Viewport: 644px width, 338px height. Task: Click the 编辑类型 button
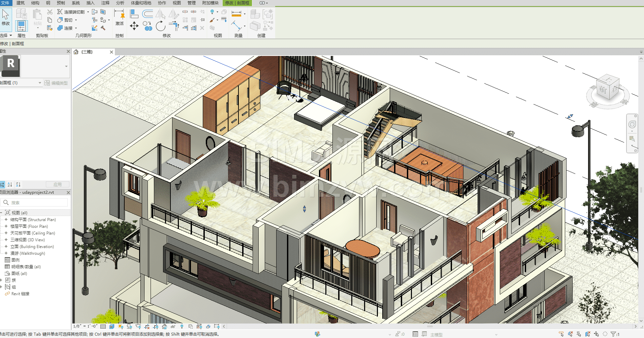(56, 83)
